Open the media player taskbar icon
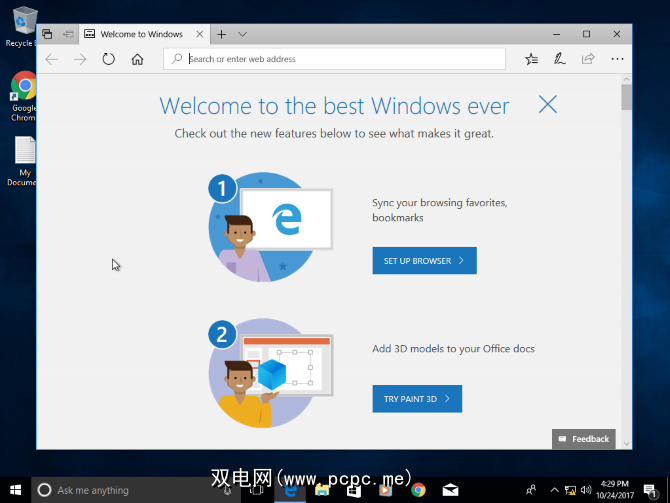The height and width of the screenshot is (503, 670). (x=385, y=490)
